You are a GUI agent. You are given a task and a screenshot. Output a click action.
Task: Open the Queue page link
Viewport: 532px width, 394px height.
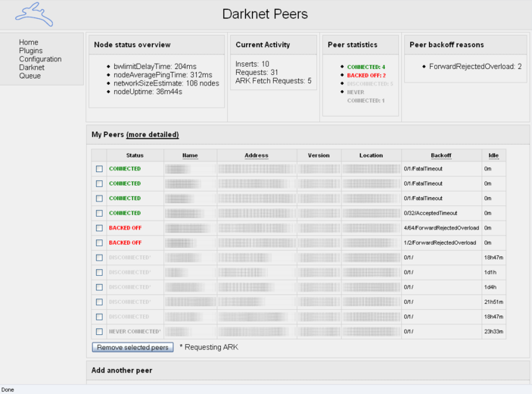coord(30,76)
